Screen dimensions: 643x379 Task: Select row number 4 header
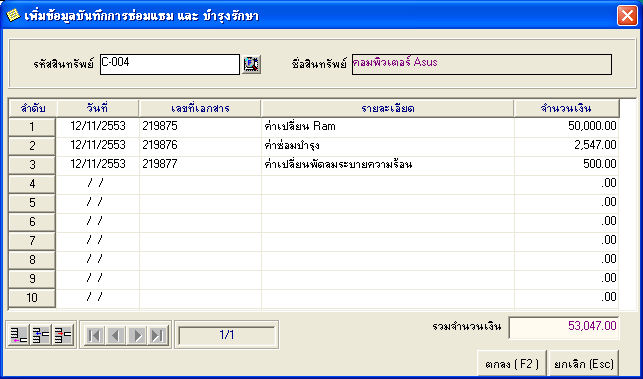pyautogui.click(x=32, y=184)
